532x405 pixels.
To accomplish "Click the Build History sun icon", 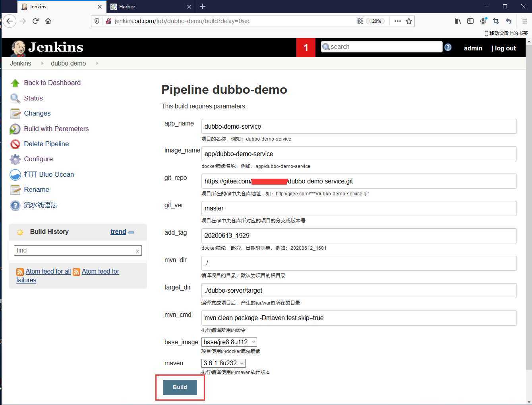I will click(20, 232).
